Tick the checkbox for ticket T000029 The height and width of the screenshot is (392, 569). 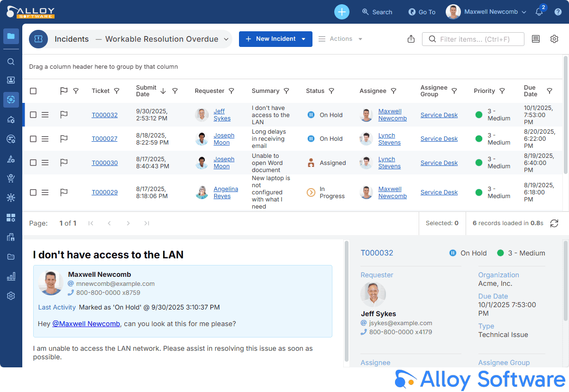(33, 192)
